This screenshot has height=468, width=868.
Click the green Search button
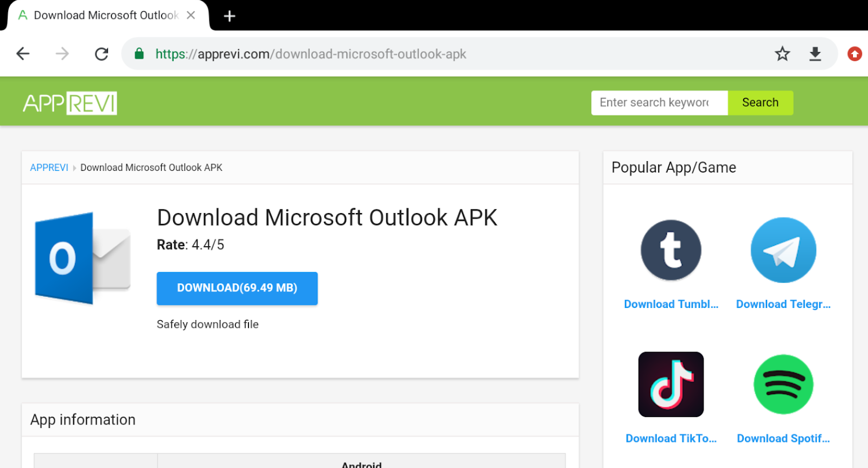coord(760,102)
